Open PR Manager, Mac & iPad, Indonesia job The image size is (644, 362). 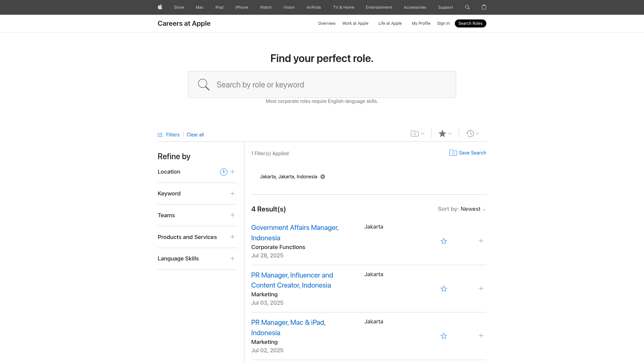point(288,327)
